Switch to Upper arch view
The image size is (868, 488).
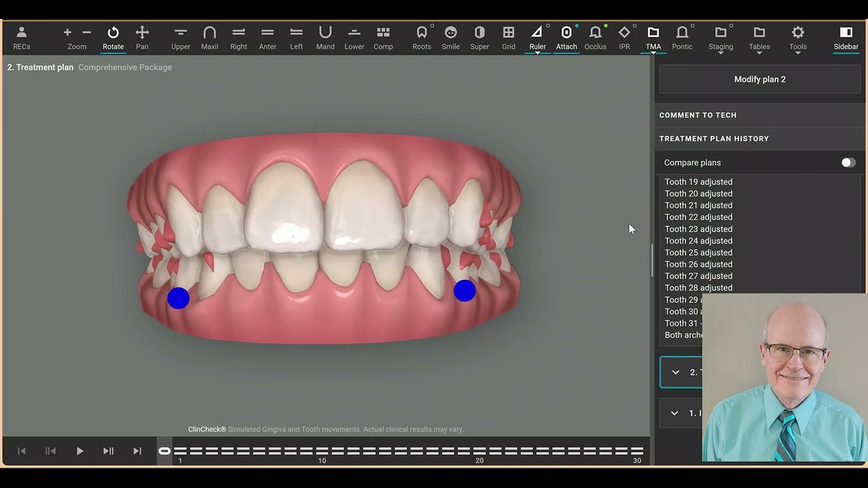180,38
